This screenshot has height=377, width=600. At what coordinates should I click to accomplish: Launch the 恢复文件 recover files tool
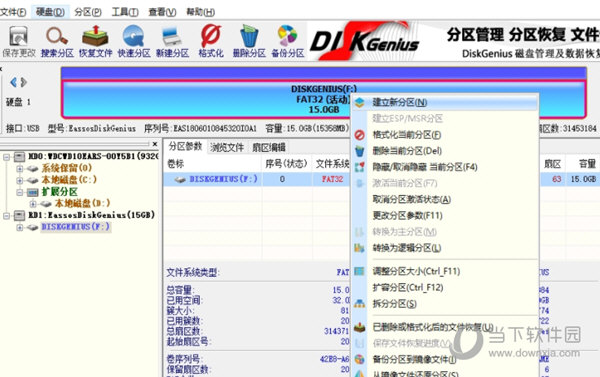pos(95,41)
